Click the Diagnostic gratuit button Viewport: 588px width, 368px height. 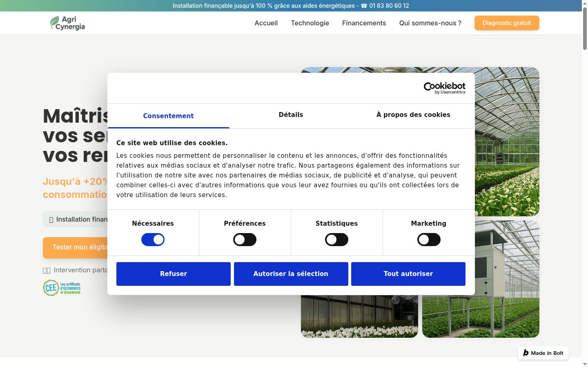507,23
